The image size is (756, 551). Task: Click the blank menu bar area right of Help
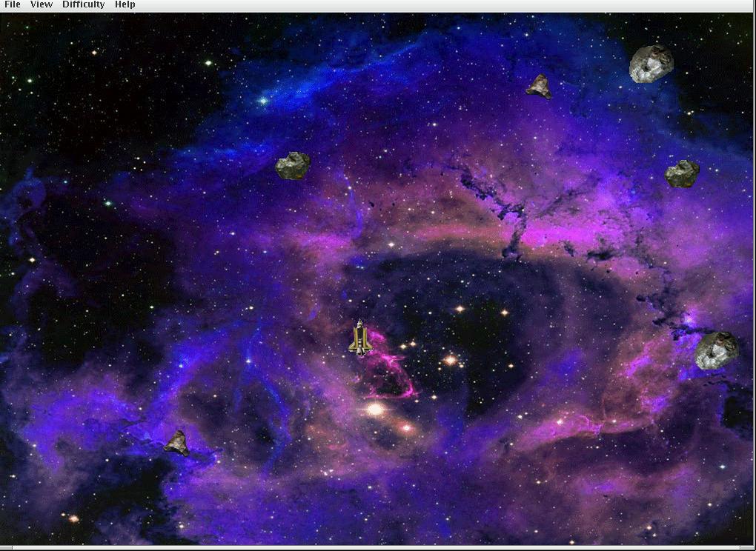445,4
